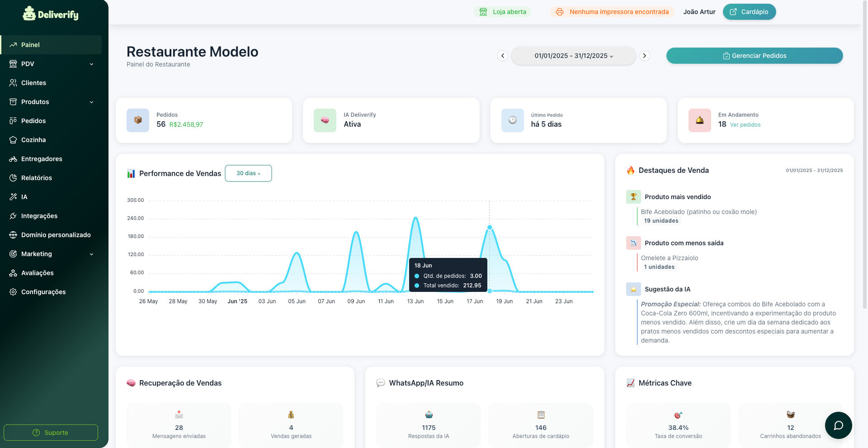Follow the Ver pedidos link

pyautogui.click(x=745, y=125)
